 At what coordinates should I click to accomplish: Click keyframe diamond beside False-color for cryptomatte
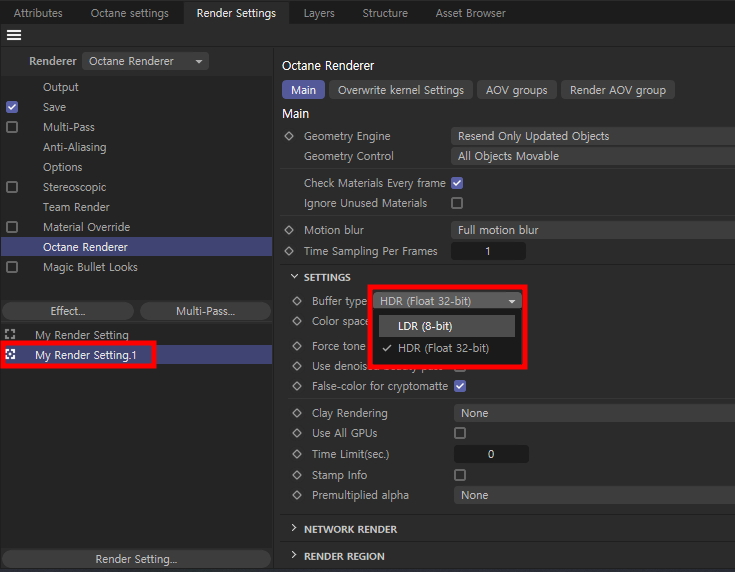point(297,386)
